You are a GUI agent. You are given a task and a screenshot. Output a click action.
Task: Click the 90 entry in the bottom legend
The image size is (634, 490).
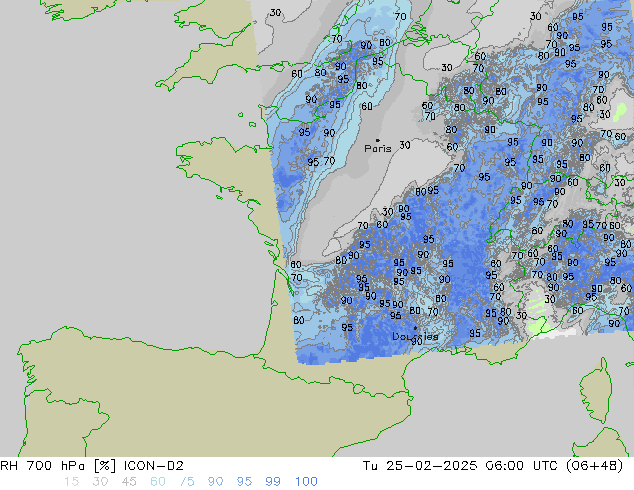[x=215, y=482]
